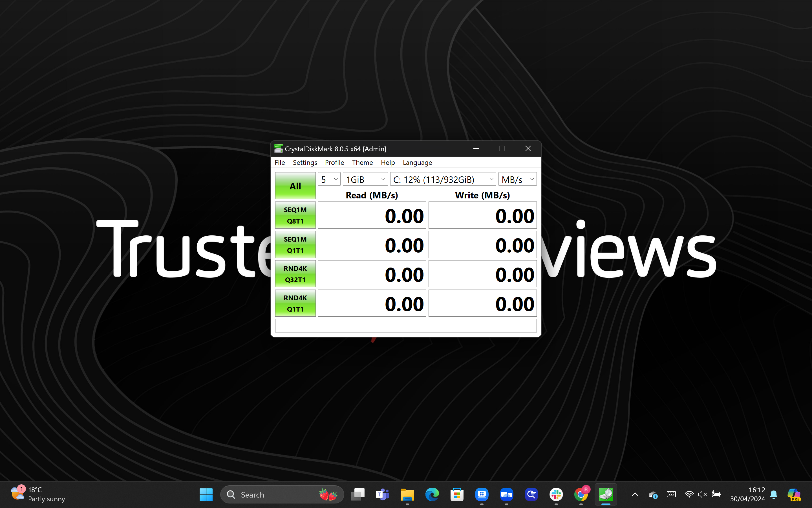Open the Settings menu
This screenshot has height=508, width=812.
[305, 163]
